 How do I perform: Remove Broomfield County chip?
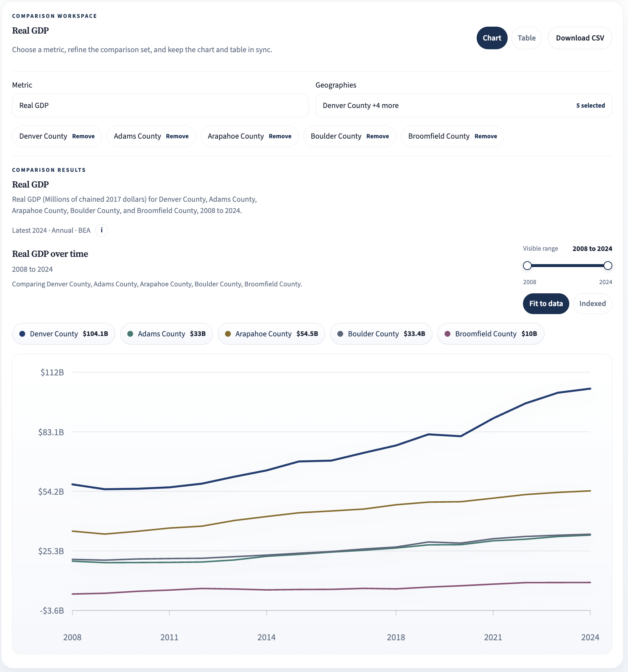[485, 136]
